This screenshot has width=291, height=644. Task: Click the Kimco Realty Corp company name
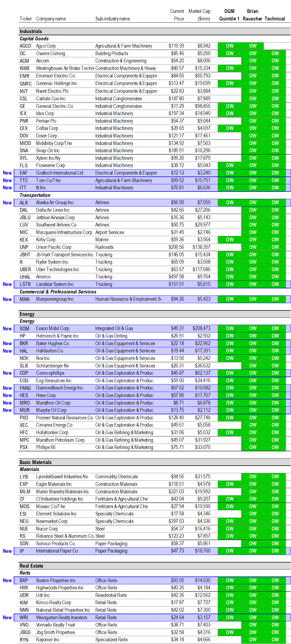[x=54, y=603]
